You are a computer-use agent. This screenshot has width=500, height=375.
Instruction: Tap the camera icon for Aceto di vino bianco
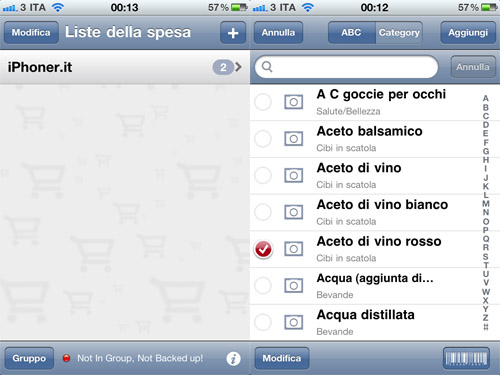(x=293, y=212)
